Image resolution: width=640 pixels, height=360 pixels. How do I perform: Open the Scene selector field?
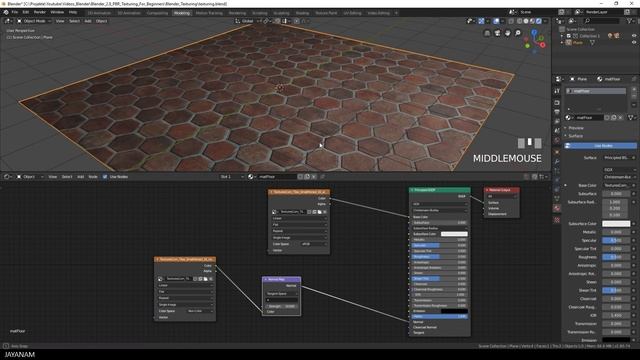(x=534, y=12)
